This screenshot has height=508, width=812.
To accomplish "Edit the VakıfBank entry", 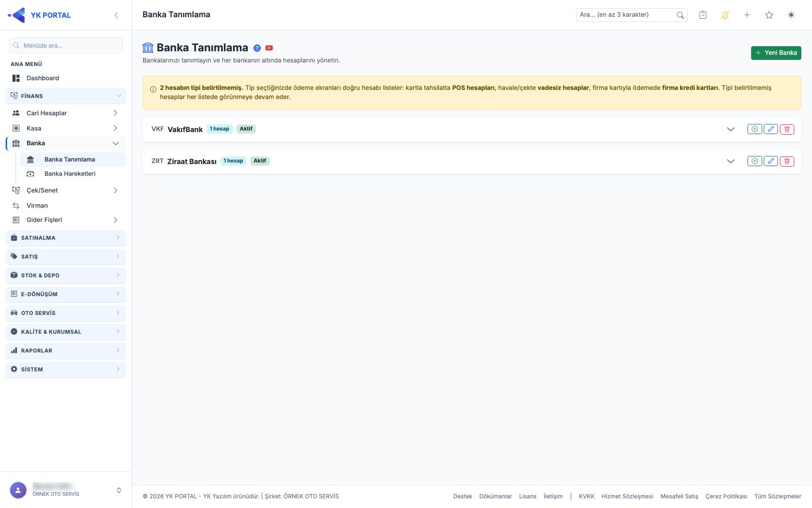I will tap(771, 130).
